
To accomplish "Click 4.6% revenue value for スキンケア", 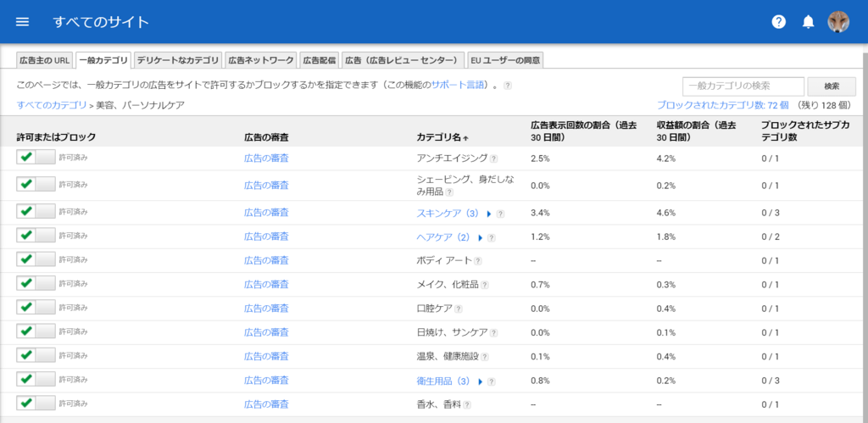I will (666, 213).
